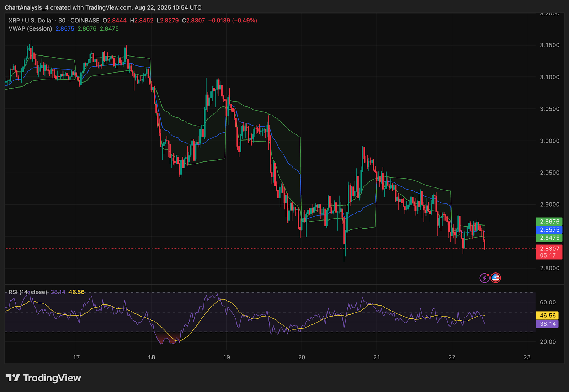The image size is (569, 392).
Task: Open the RSI (14, close) indicator legend
Action: point(28,292)
